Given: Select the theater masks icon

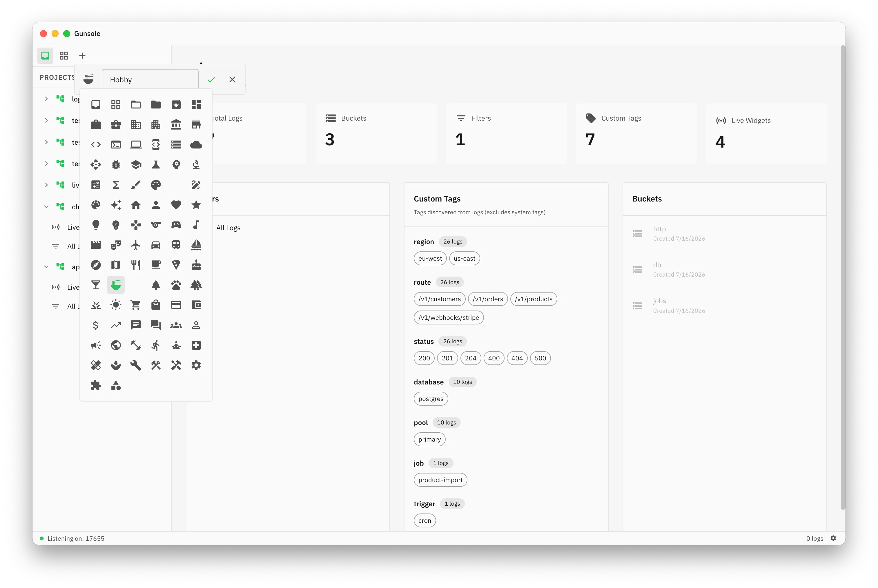Looking at the screenshot, I should tap(116, 245).
